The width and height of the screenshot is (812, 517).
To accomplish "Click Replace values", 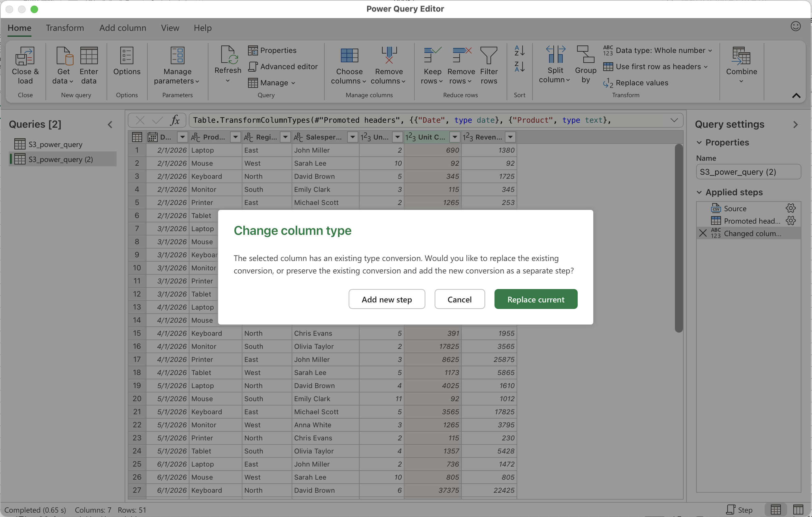I will point(636,83).
